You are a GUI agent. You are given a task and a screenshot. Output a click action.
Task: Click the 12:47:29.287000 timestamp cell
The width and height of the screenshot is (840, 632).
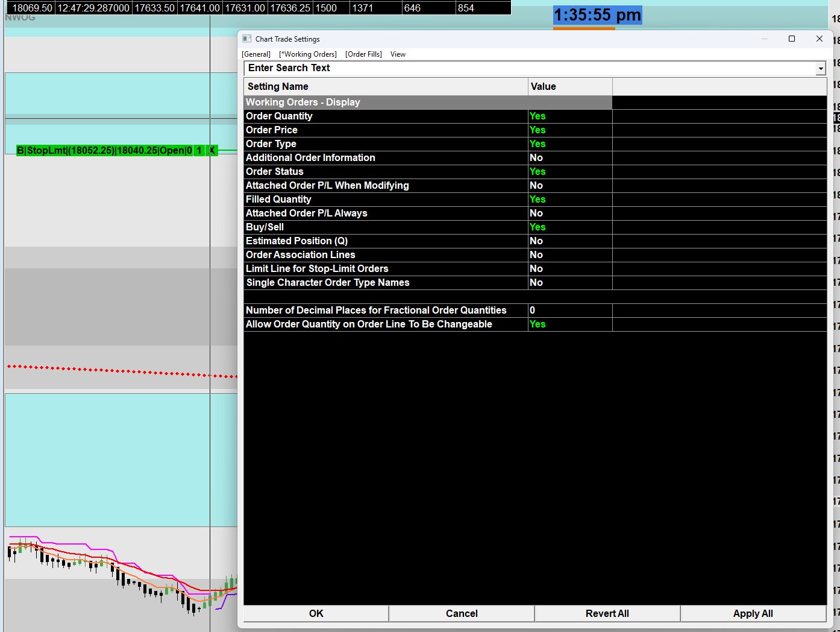(x=93, y=8)
